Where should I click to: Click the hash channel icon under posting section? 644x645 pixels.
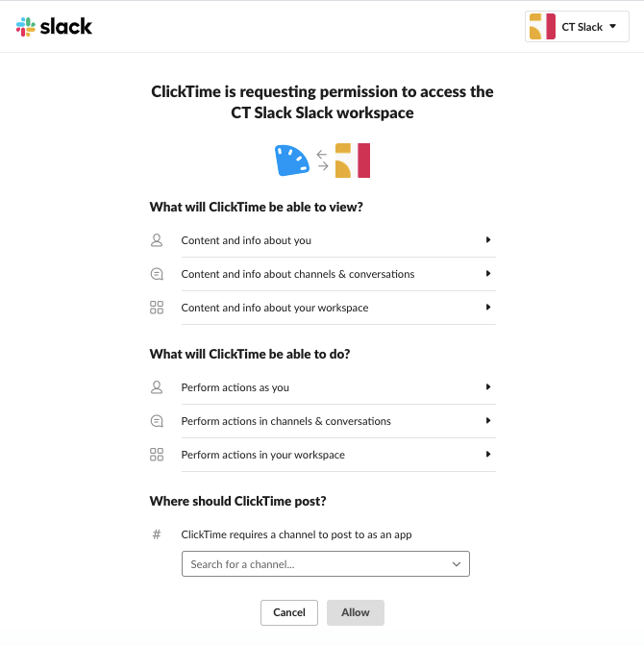click(157, 534)
